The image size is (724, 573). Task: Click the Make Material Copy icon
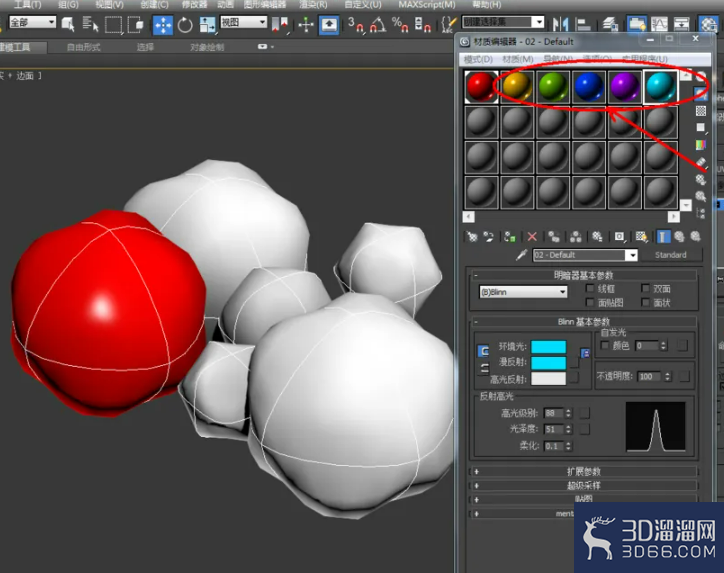[x=554, y=237]
